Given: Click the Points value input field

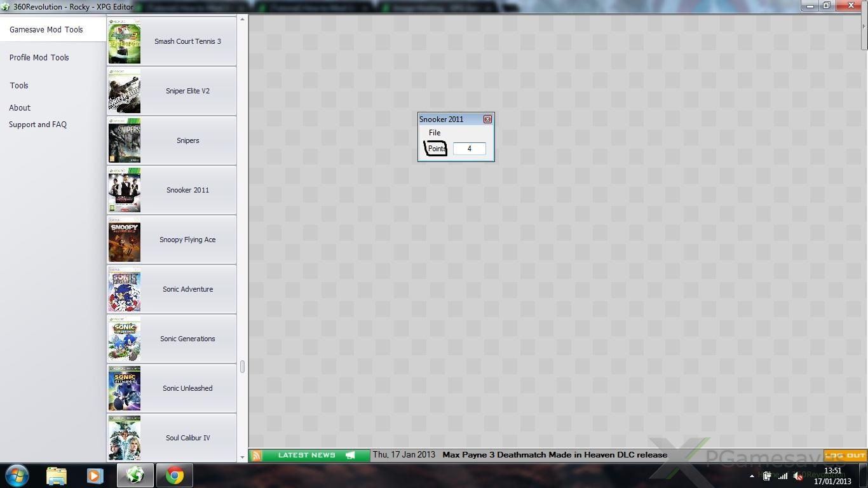Looking at the screenshot, I should click(x=470, y=149).
